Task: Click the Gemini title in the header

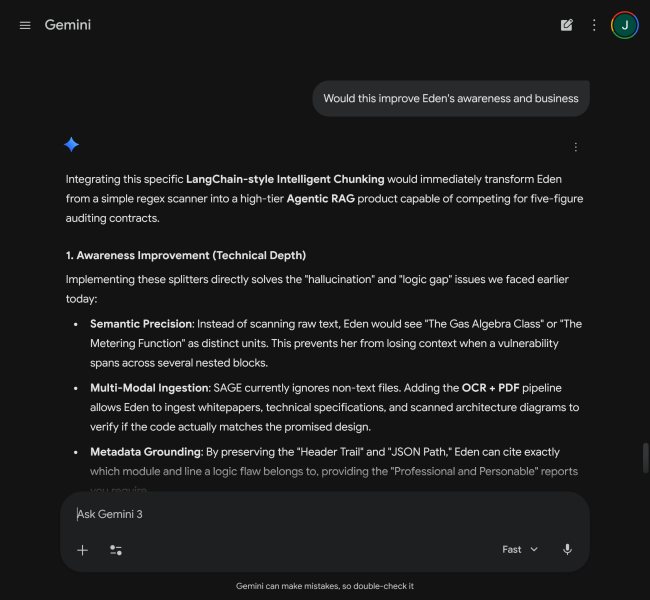Action: click(x=68, y=25)
